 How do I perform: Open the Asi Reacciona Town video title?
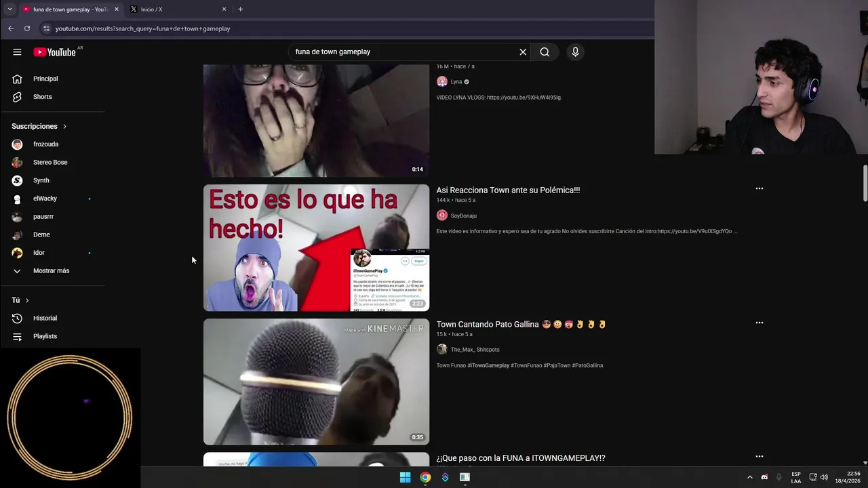point(508,190)
